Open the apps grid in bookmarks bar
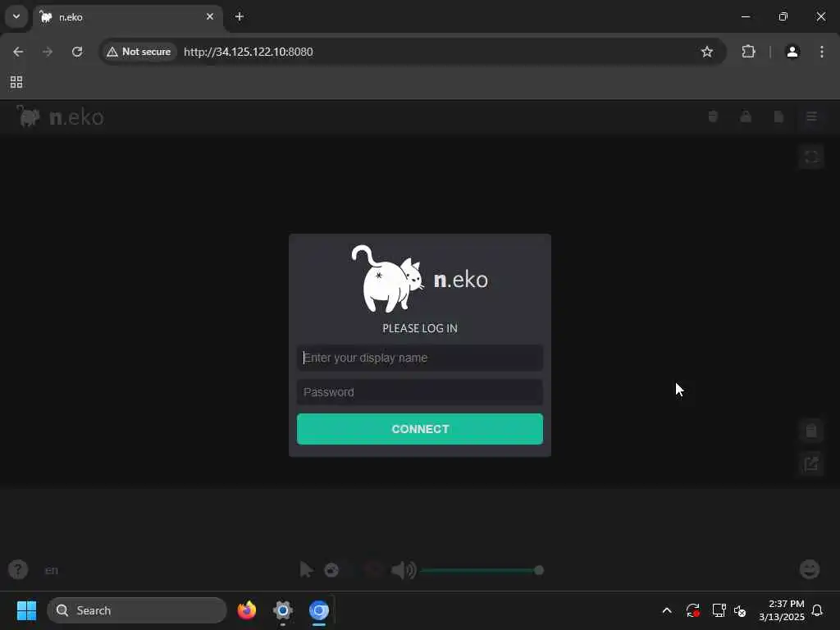Image resolution: width=840 pixels, height=630 pixels. 16,82
